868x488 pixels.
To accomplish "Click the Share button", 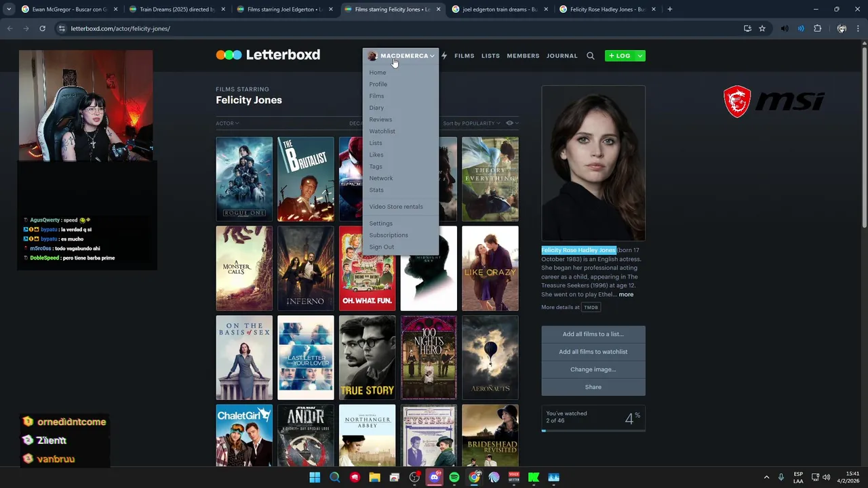I will pyautogui.click(x=593, y=387).
